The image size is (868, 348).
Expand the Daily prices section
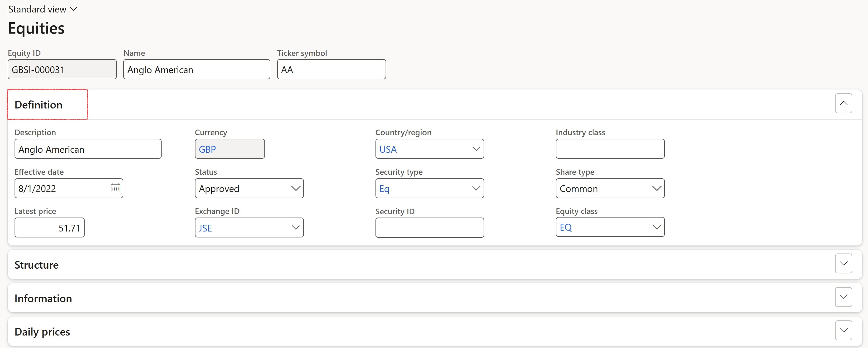point(843,330)
